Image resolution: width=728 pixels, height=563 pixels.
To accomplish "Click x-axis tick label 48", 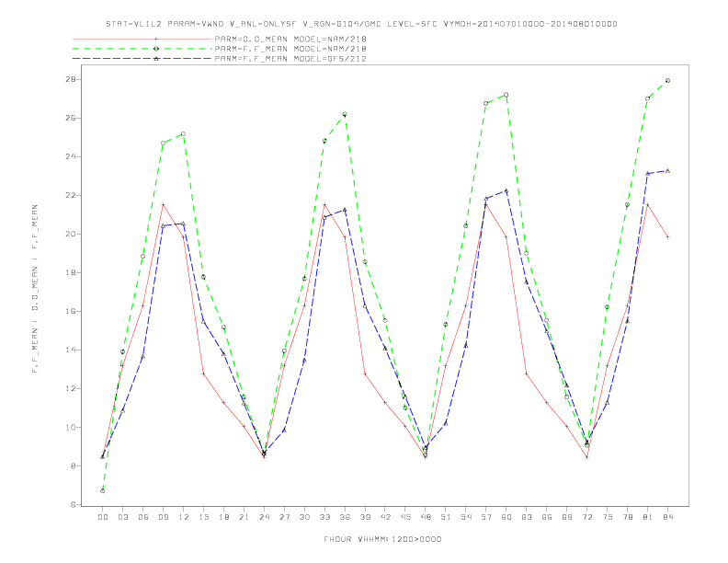I will click(426, 517).
